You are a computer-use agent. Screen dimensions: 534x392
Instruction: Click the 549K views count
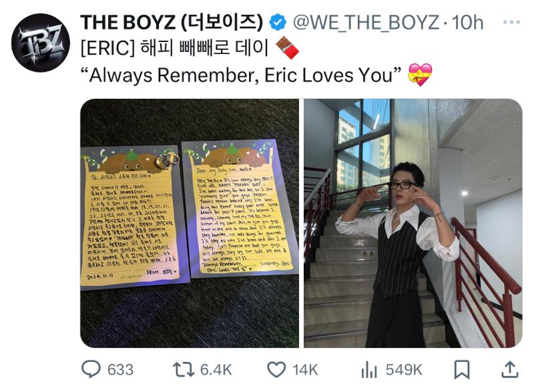click(x=404, y=370)
